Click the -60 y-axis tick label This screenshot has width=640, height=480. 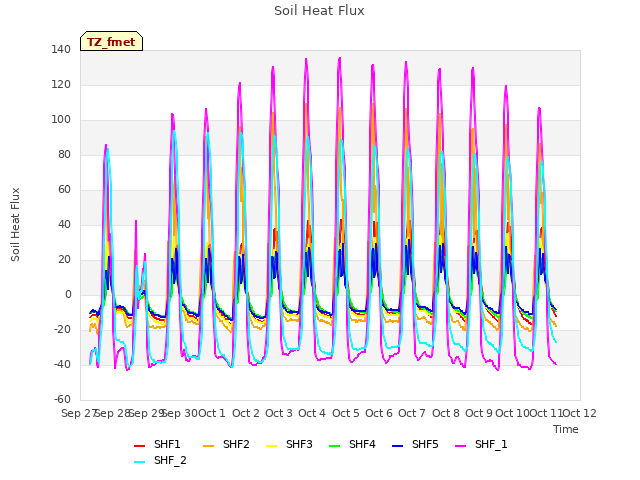tap(62, 399)
